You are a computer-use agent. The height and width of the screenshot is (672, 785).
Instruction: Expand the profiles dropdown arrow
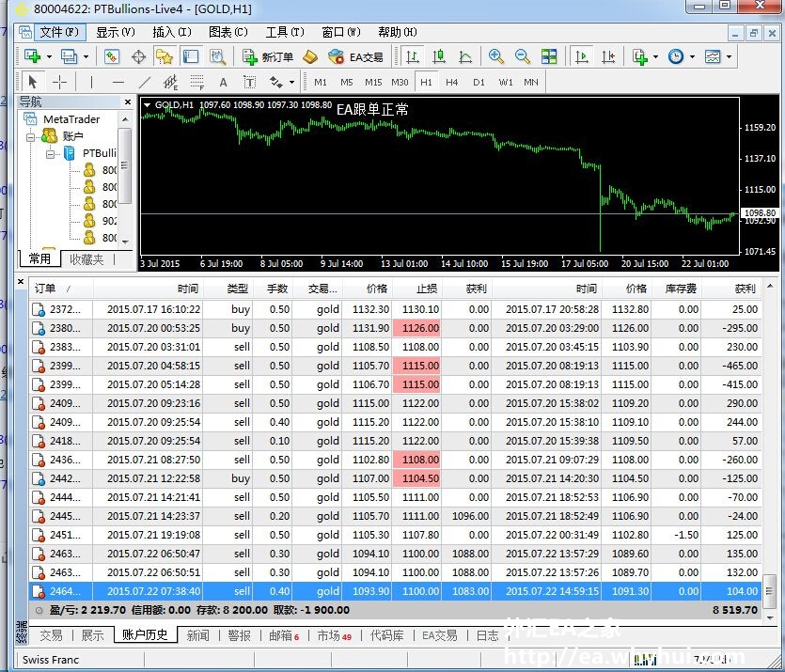(86, 57)
